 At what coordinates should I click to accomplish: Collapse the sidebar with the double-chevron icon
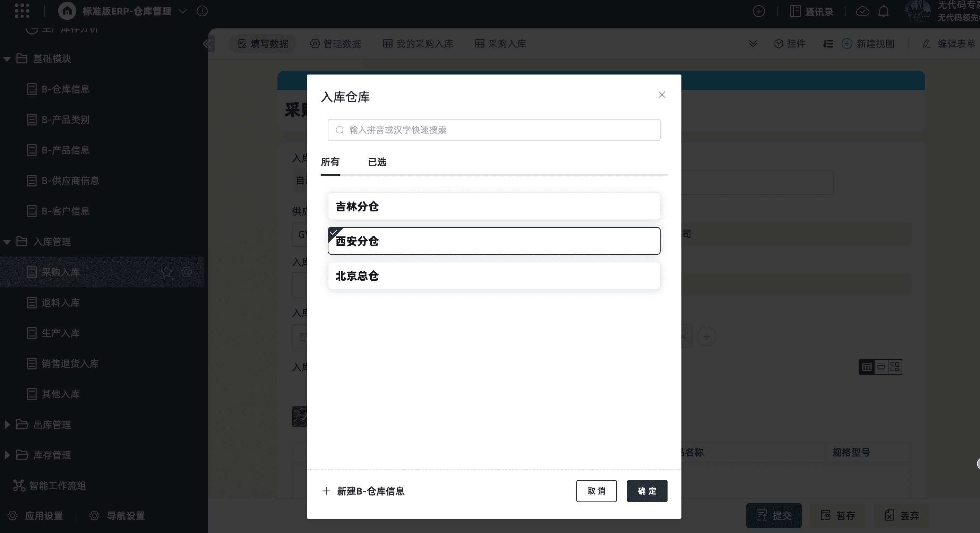pyautogui.click(x=207, y=44)
